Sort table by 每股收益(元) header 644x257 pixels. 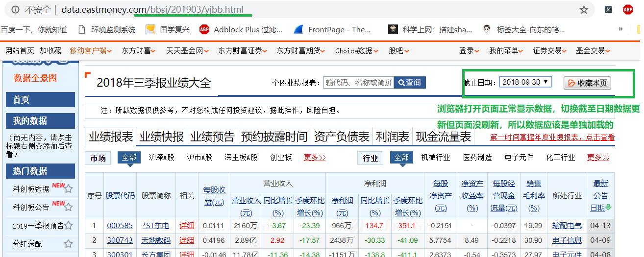(214, 195)
